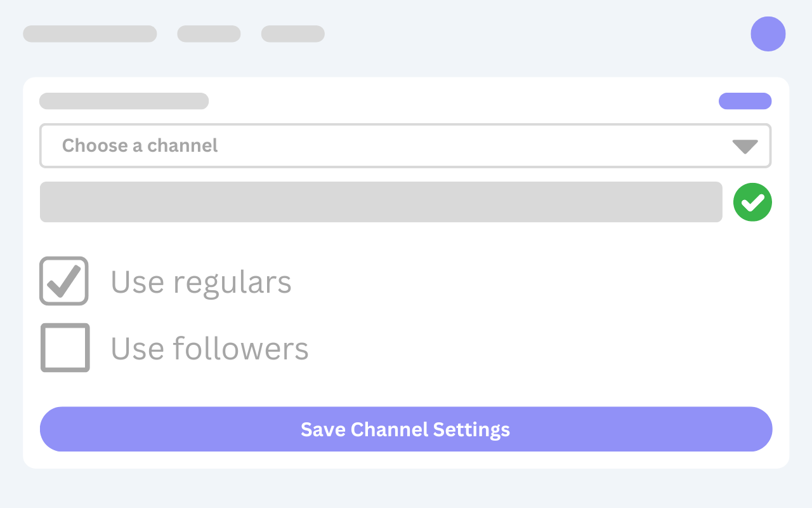Click Save Channel Settings to apply changes

(x=405, y=429)
